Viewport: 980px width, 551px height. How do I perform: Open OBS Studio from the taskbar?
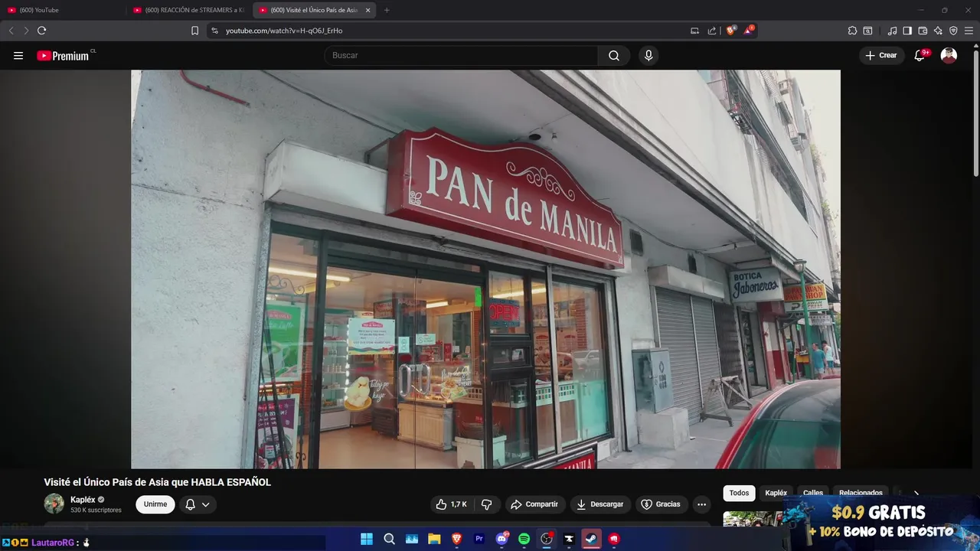547,539
